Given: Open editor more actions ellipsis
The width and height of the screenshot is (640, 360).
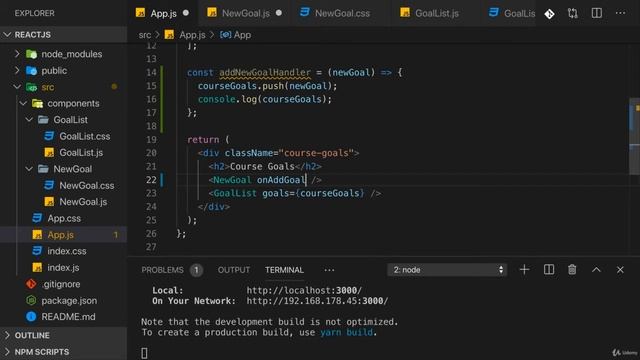Looking at the screenshot, I should (x=620, y=13).
